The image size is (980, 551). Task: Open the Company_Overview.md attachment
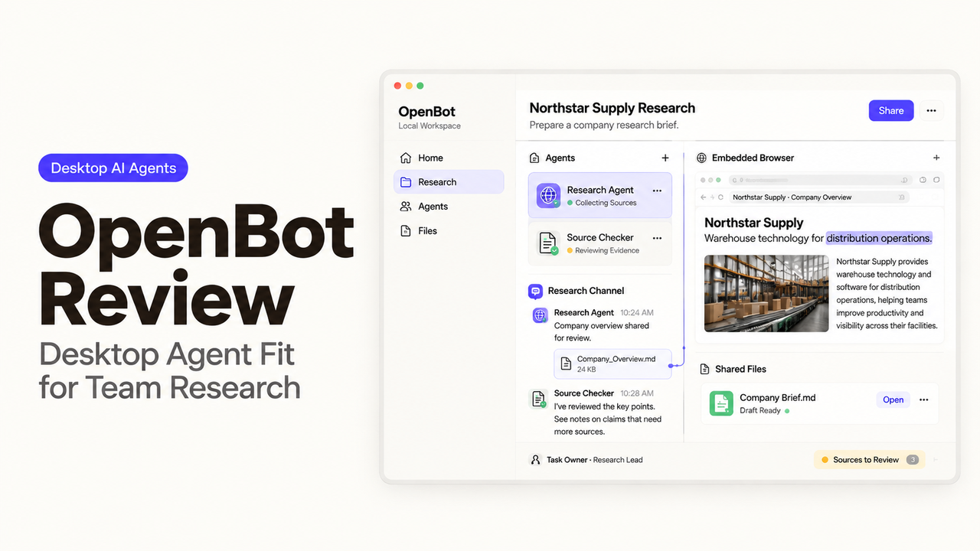[612, 364]
